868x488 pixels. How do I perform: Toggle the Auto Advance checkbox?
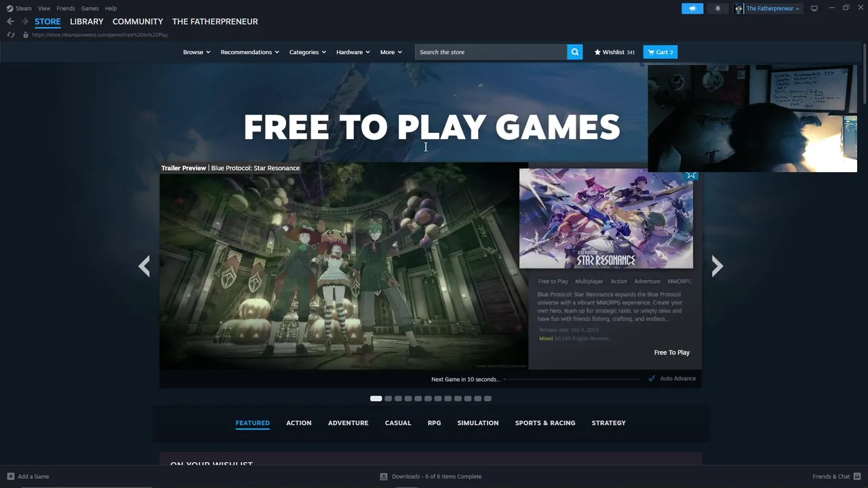pyautogui.click(x=652, y=378)
